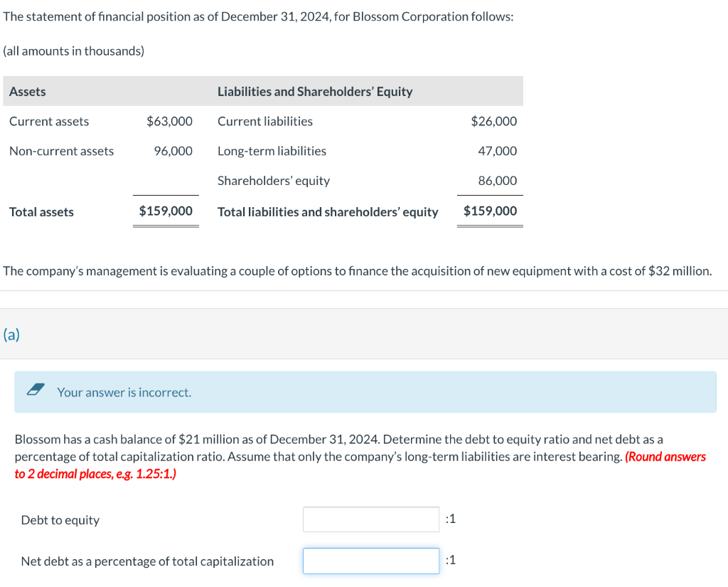
Task: Select the Current assets value $63,000
Action: (x=169, y=121)
